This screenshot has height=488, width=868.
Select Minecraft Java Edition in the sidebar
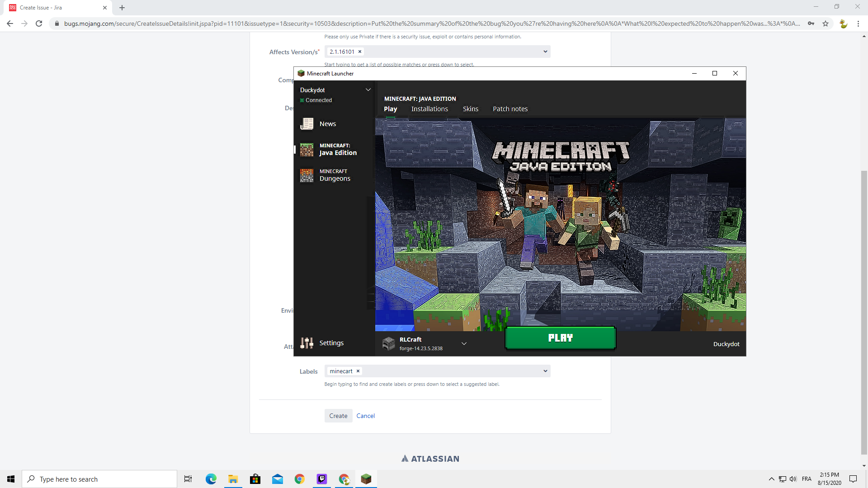pyautogui.click(x=337, y=150)
